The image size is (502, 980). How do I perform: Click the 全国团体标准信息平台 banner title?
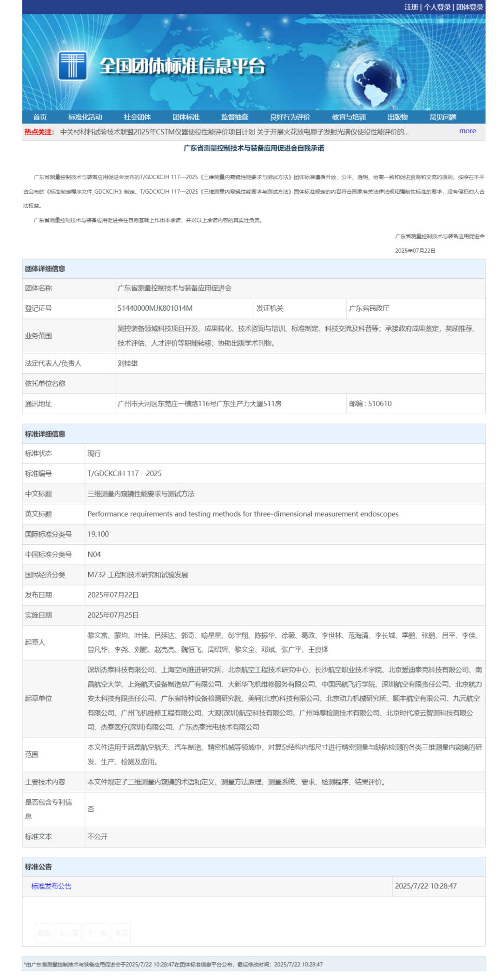(183, 66)
